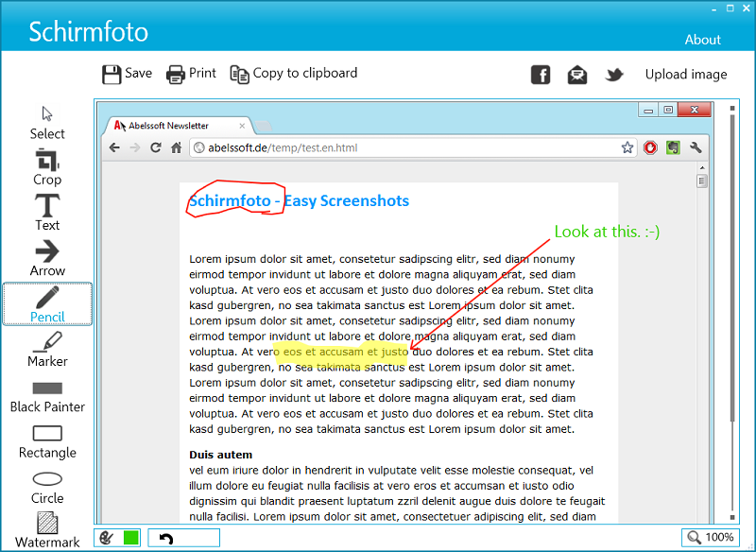Click the green Evernote extension icon
This screenshot has width=756, height=552.
(x=673, y=147)
